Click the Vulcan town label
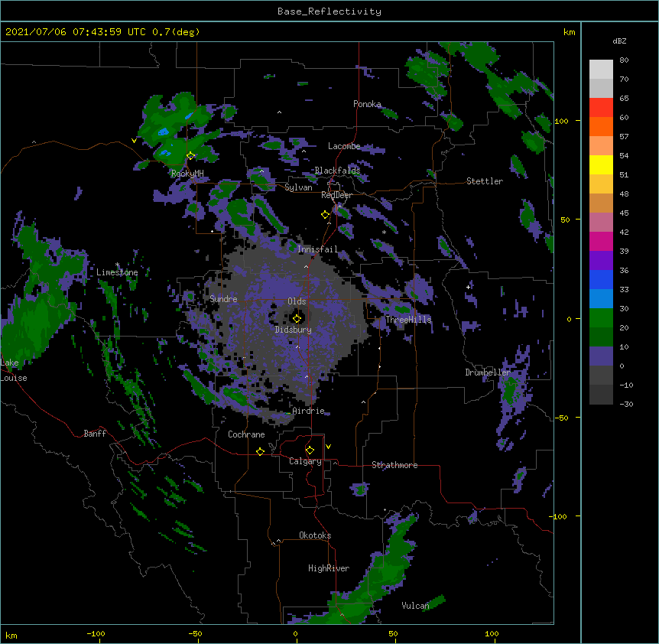The image size is (659, 644). pyautogui.click(x=415, y=606)
